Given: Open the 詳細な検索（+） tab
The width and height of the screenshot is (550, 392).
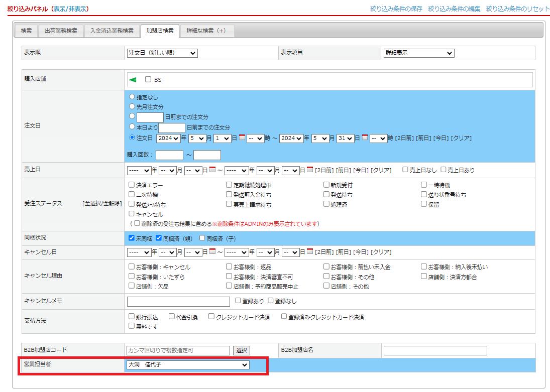Looking at the screenshot, I should coord(206,31).
